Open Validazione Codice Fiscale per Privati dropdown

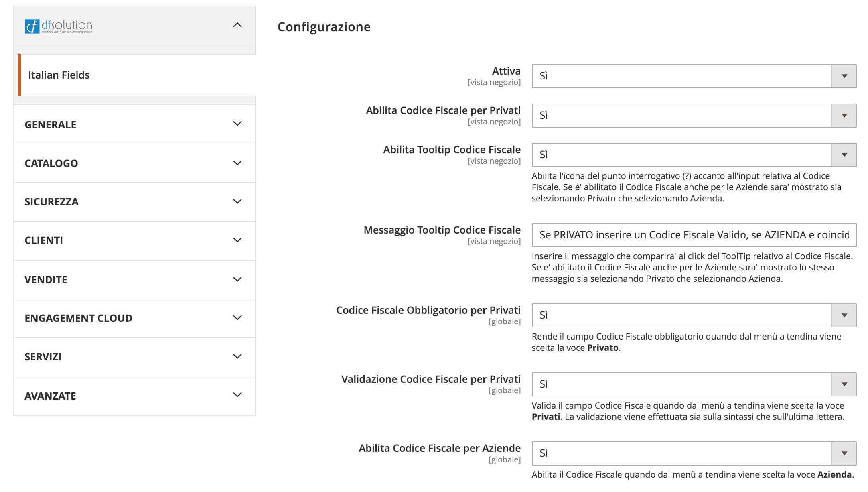tap(694, 384)
